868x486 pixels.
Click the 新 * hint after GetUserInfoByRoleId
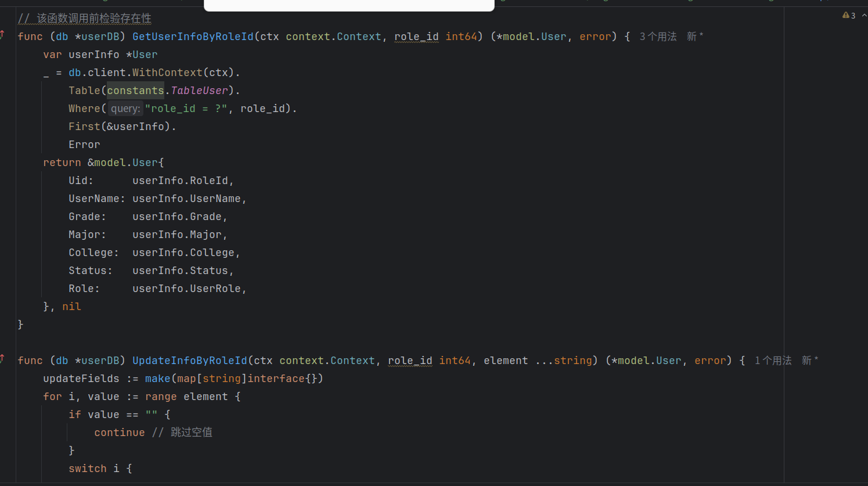click(695, 37)
